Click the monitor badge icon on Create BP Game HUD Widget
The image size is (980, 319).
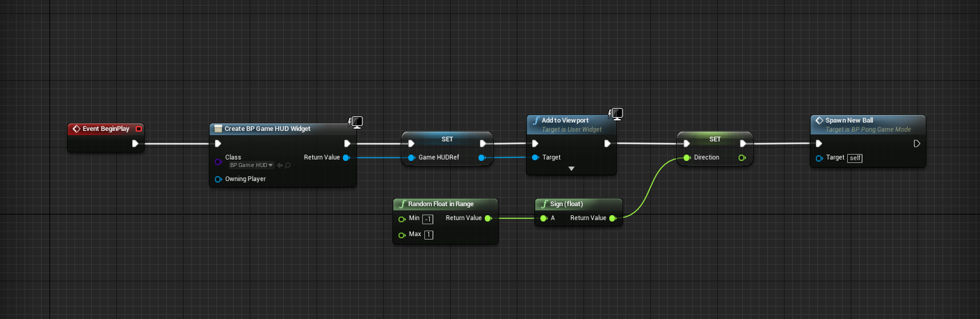coord(356,123)
